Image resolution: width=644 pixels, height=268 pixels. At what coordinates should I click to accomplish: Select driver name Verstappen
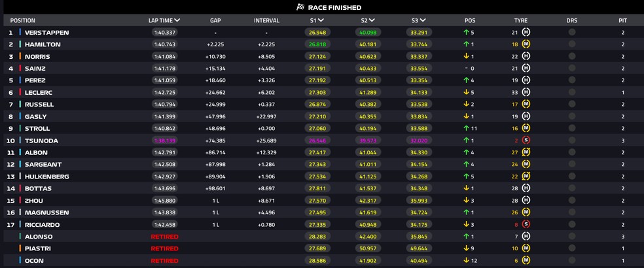pyautogui.click(x=47, y=33)
